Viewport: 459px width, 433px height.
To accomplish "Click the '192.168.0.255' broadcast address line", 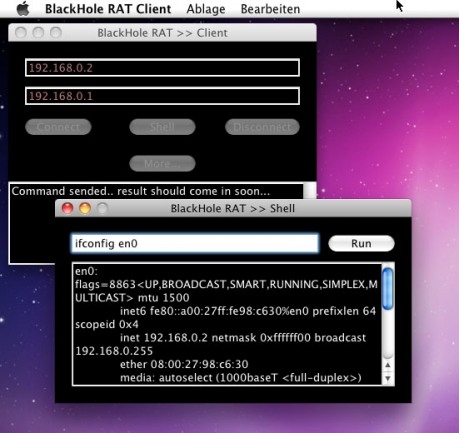I will (x=114, y=351).
